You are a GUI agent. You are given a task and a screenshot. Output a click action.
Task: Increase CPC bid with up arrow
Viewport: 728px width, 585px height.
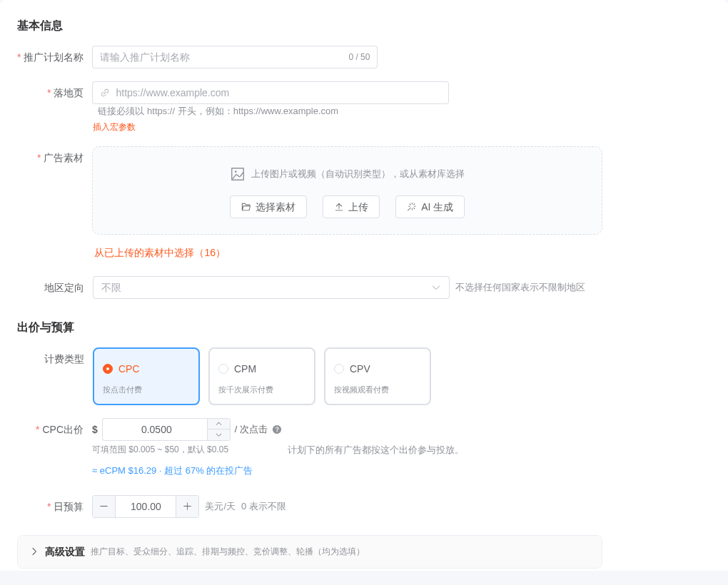[x=218, y=424]
